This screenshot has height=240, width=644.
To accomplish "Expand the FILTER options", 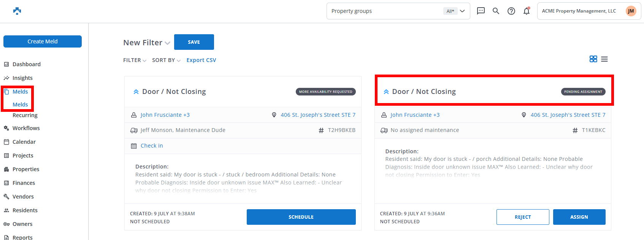I will [x=135, y=60].
